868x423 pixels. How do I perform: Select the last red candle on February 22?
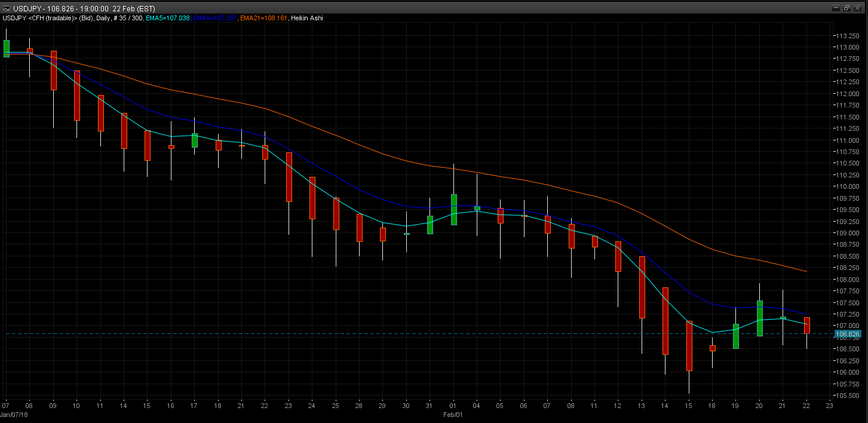(x=806, y=326)
